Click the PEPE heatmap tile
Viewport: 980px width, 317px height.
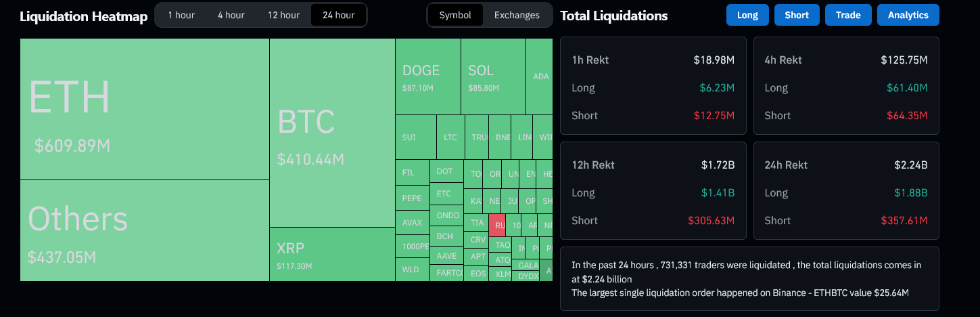point(412,198)
